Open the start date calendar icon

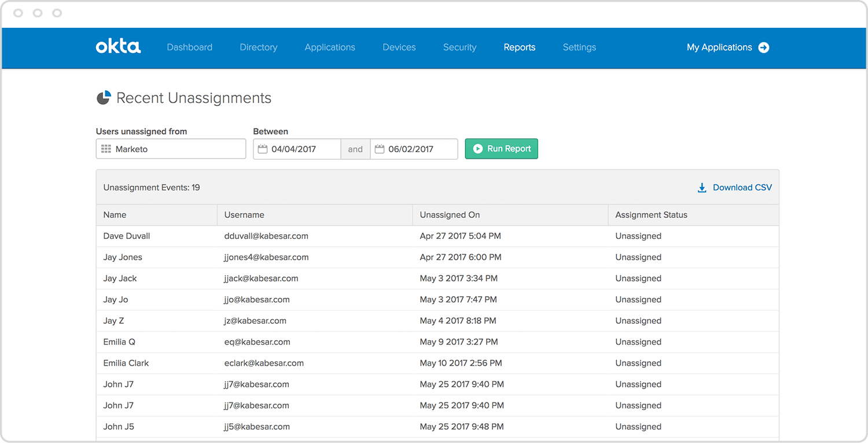(x=263, y=149)
